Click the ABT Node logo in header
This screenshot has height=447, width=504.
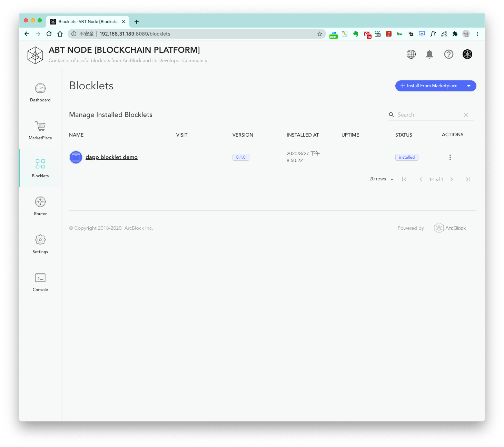(x=35, y=55)
